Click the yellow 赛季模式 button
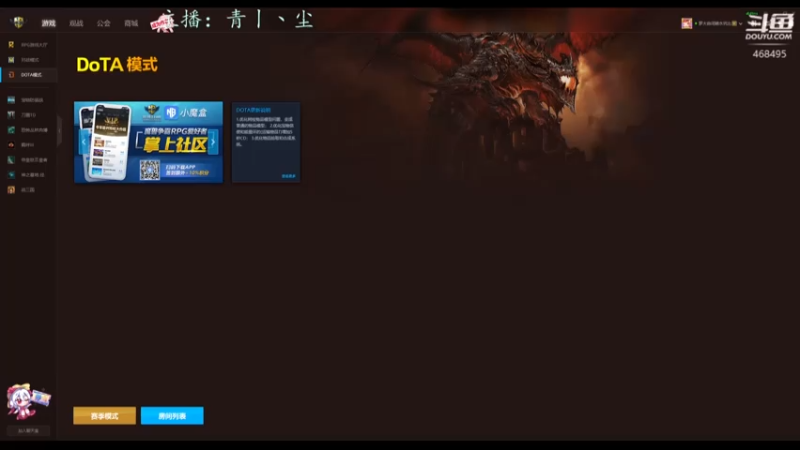The height and width of the screenshot is (450, 800). [x=105, y=416]
